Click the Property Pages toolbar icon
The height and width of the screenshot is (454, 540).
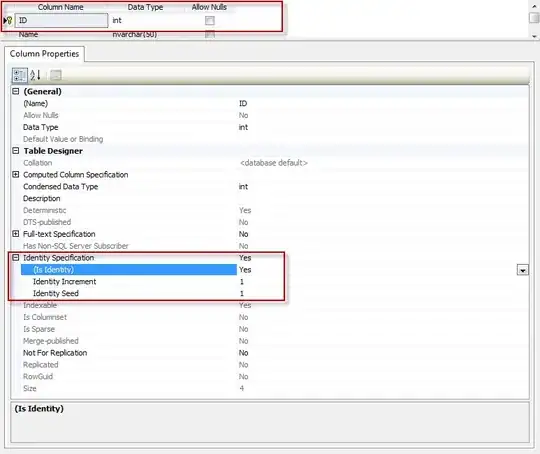(56, 75)
